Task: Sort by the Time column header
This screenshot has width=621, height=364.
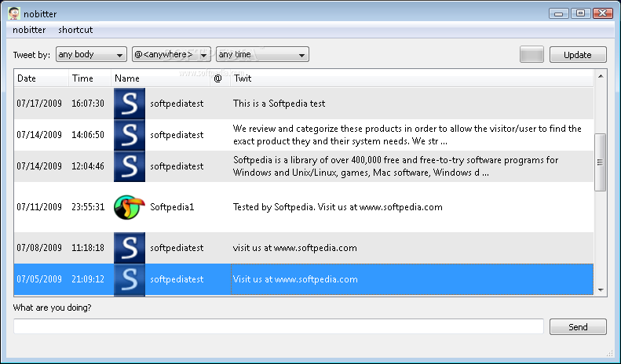Action: [x=90, y=78]
